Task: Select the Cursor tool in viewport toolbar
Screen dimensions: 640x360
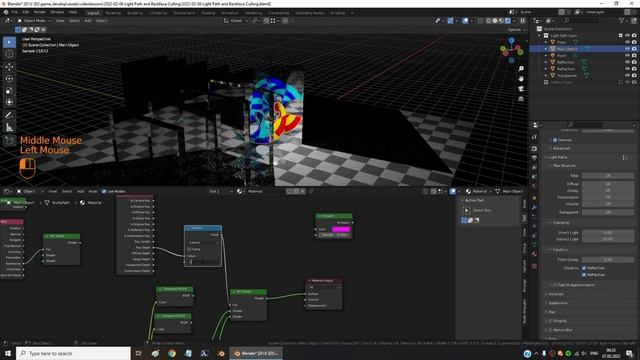Action: coord(9,54)
